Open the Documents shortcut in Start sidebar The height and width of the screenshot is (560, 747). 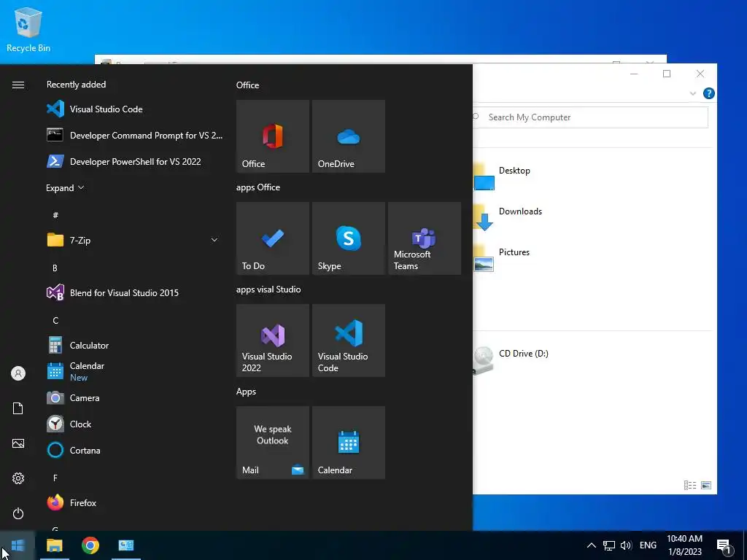18,408
